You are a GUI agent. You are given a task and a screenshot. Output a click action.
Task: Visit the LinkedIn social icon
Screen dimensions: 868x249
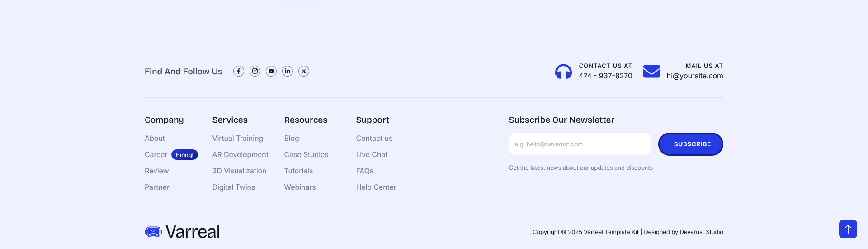pyautogui.click(x=288, y=71)
